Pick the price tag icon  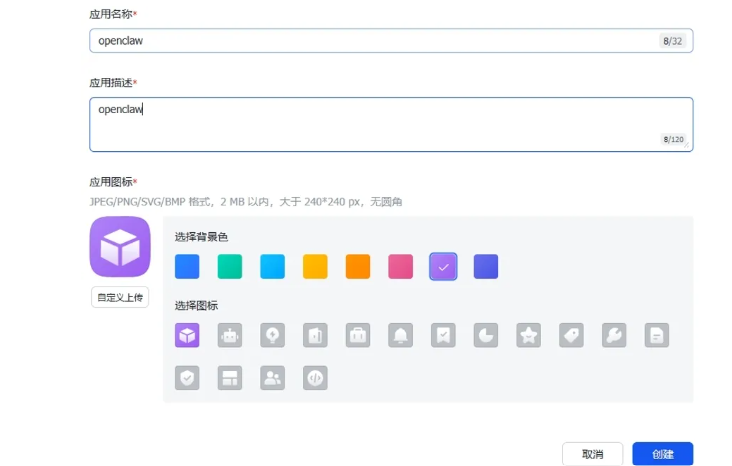pyautogui.click(x=572, y=336)
